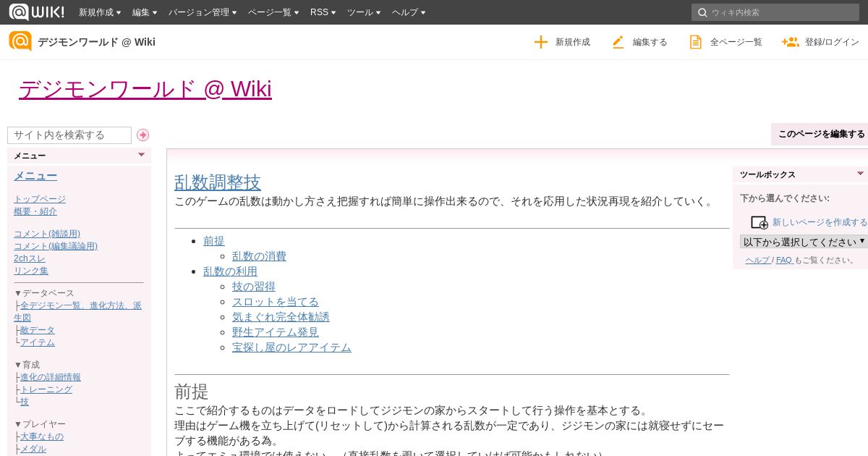868x456 pixels.
Task: Click the add-user icon for 登録/ログイン
Action: (790, 42)
